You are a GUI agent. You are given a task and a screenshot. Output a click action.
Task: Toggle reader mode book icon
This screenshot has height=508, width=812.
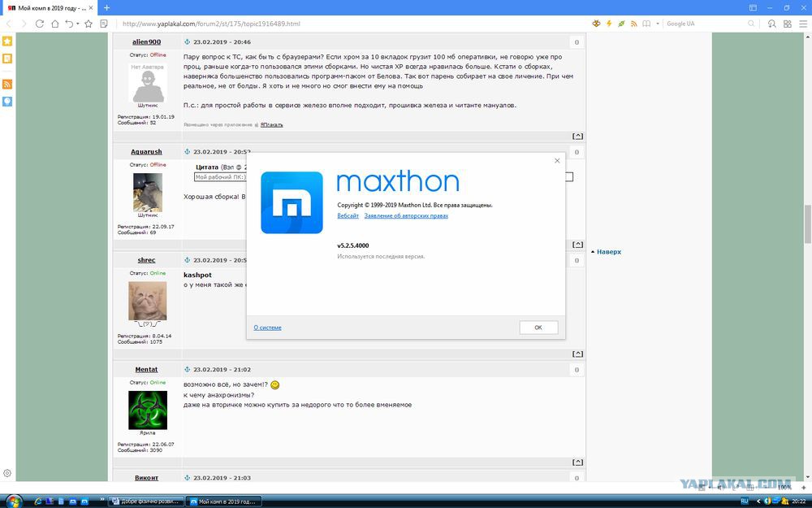coord(646,24)
